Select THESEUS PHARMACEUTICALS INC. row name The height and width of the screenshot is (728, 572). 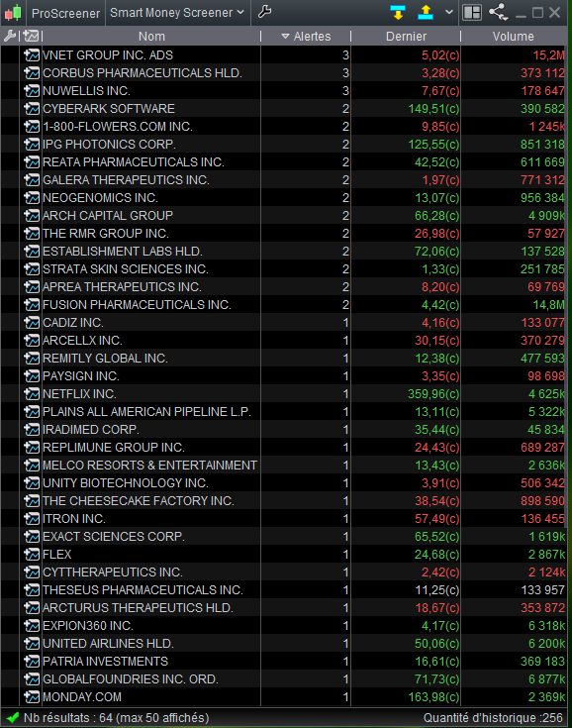point(143,590)
